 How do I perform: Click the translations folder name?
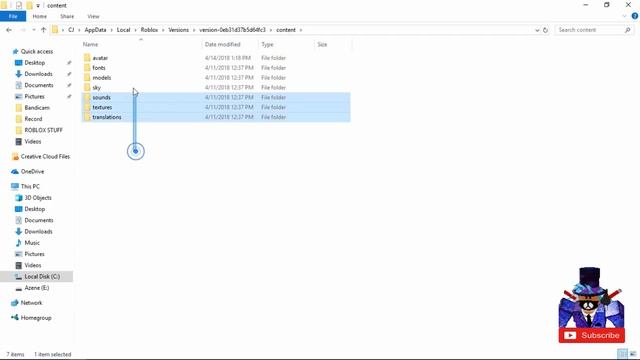(107, 117)
